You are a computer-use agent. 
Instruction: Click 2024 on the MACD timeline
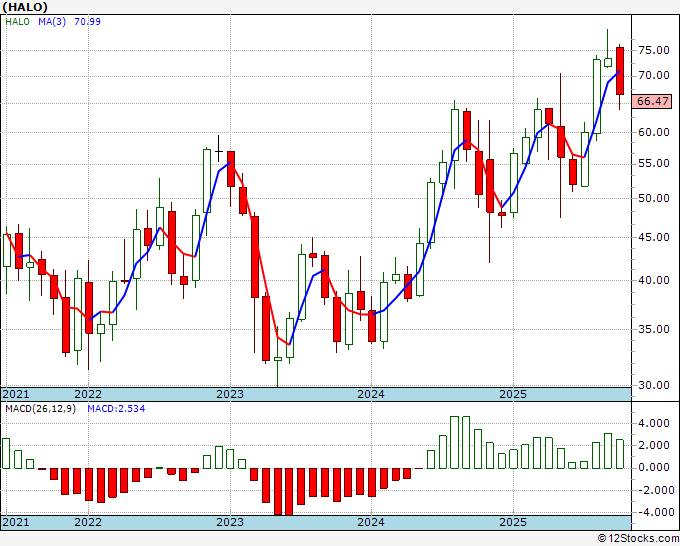(x=371, y=522)
